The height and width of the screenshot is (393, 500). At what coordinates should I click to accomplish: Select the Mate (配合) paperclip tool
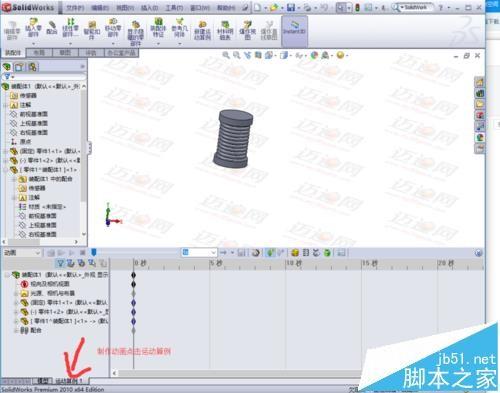(52, 27)
